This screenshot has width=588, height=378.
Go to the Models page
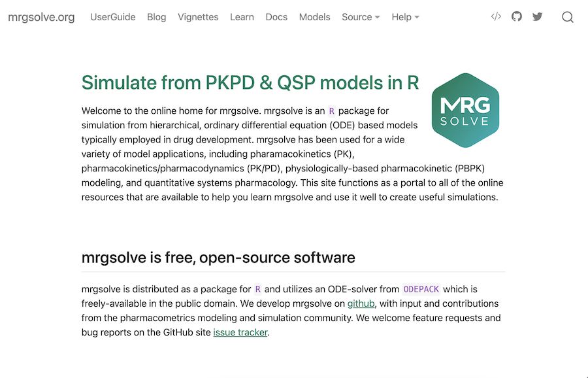pos(314,17)
